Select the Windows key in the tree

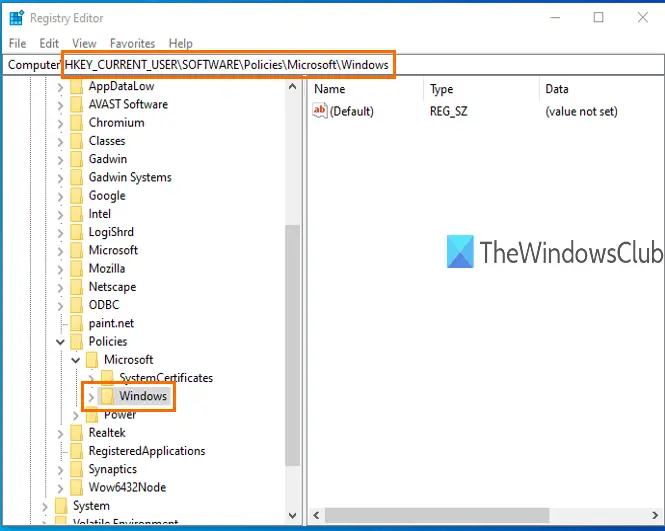(x=142, y=396)
